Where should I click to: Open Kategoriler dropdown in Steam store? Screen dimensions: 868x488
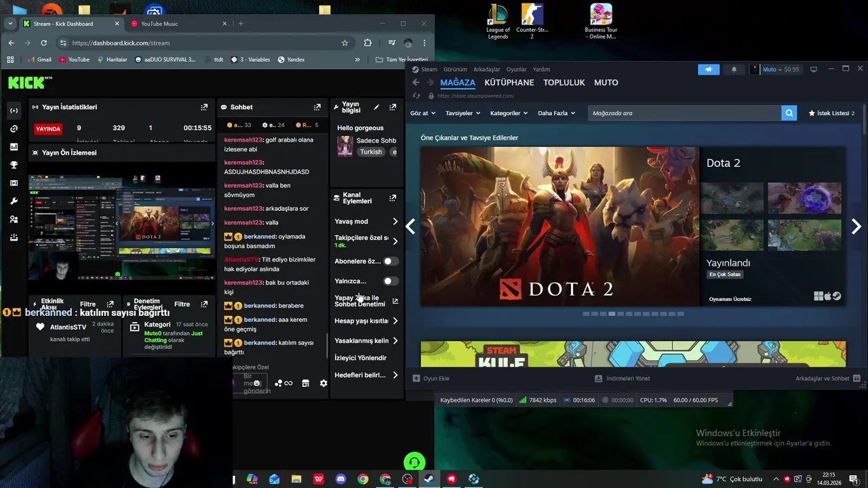coord(509,113)
